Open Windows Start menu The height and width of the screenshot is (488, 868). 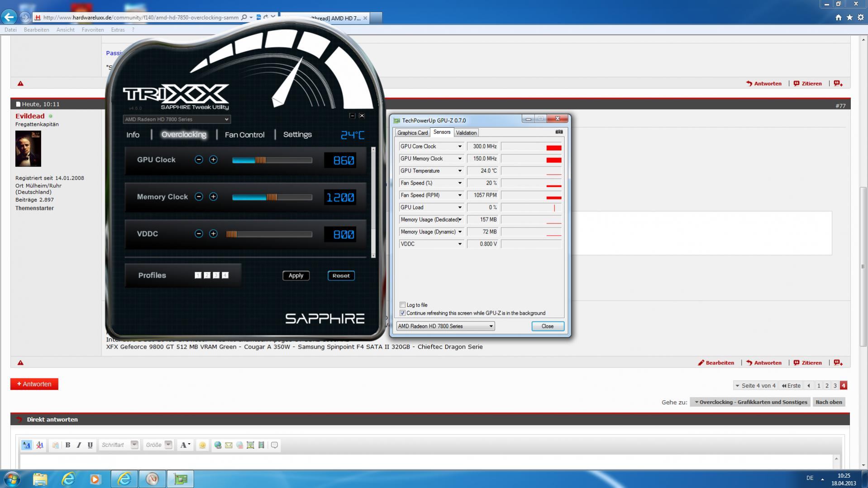(12, 479)
